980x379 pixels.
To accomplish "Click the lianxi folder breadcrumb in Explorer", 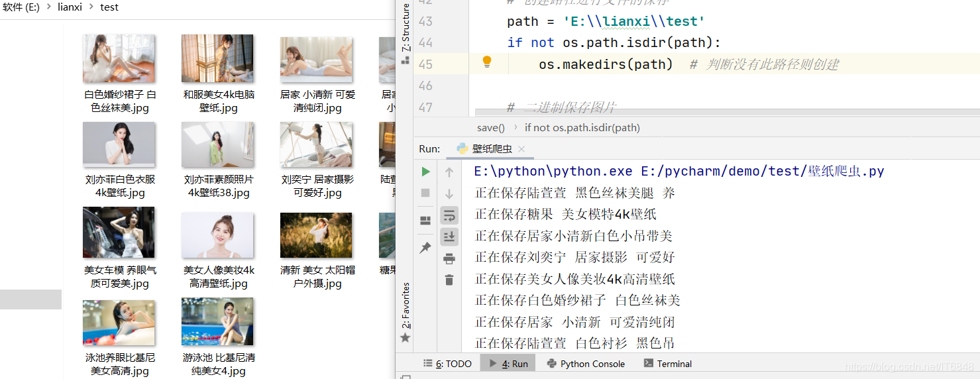I will click(70, 7).
